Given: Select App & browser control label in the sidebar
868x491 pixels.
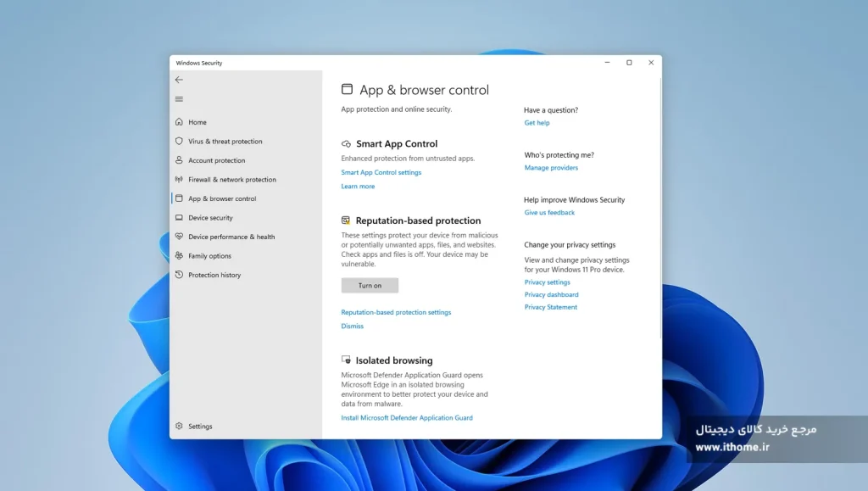Looking at the screenshot, I should tap(222, 198).
